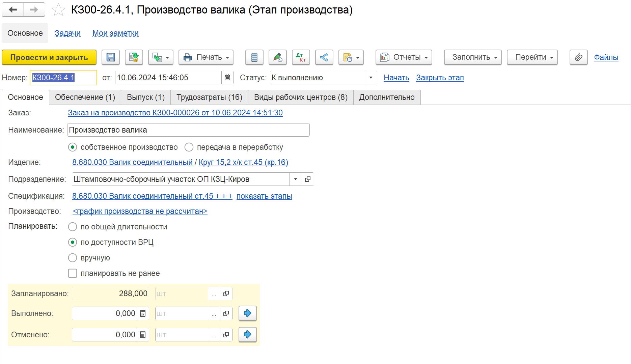Viewport: 631px width, 364px height.
Task: Switch to Выпуск (1) tab
Action: tap(146, 97)
